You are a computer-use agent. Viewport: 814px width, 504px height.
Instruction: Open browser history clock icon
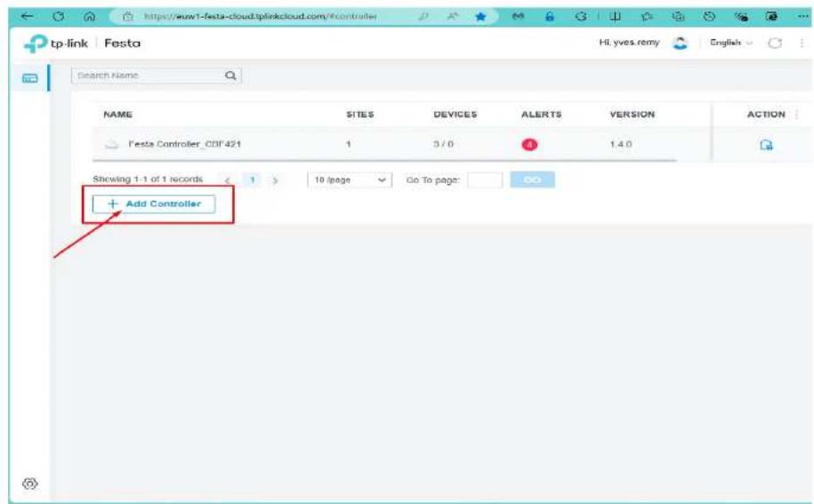click(709, 17)
